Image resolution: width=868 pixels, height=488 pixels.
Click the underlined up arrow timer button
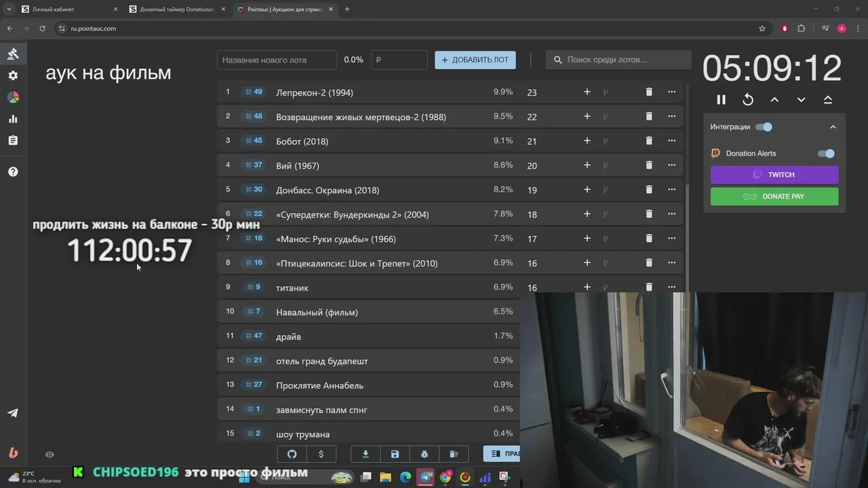[828, 100]
